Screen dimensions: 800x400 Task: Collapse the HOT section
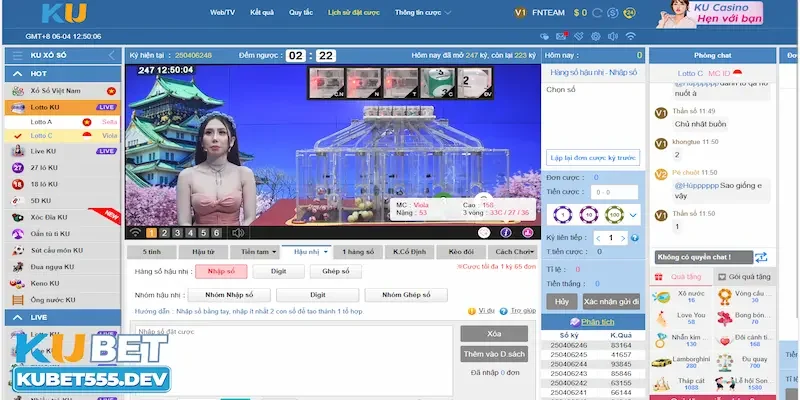pos(18,73)
